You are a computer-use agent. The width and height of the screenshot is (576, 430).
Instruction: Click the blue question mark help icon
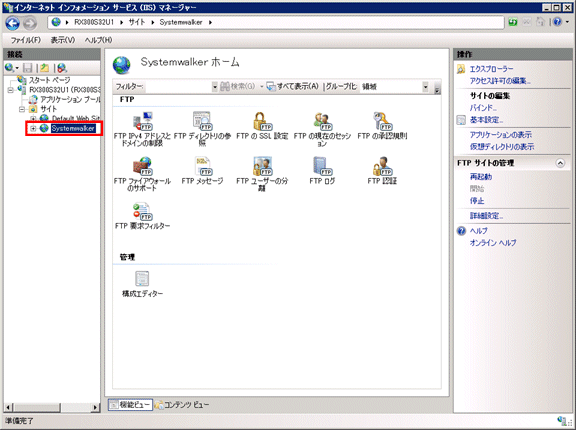[461, 231]
